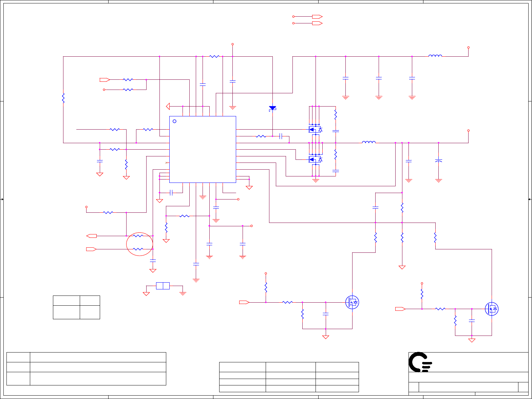Select the large blue controller IC rectangle
532x399 pixels.
(203, 149)
